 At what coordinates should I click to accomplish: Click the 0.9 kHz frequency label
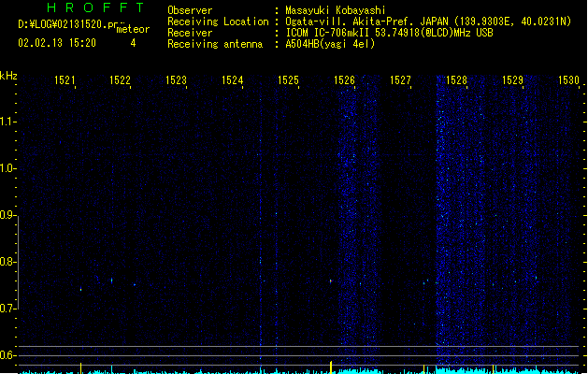coord(7,215)
